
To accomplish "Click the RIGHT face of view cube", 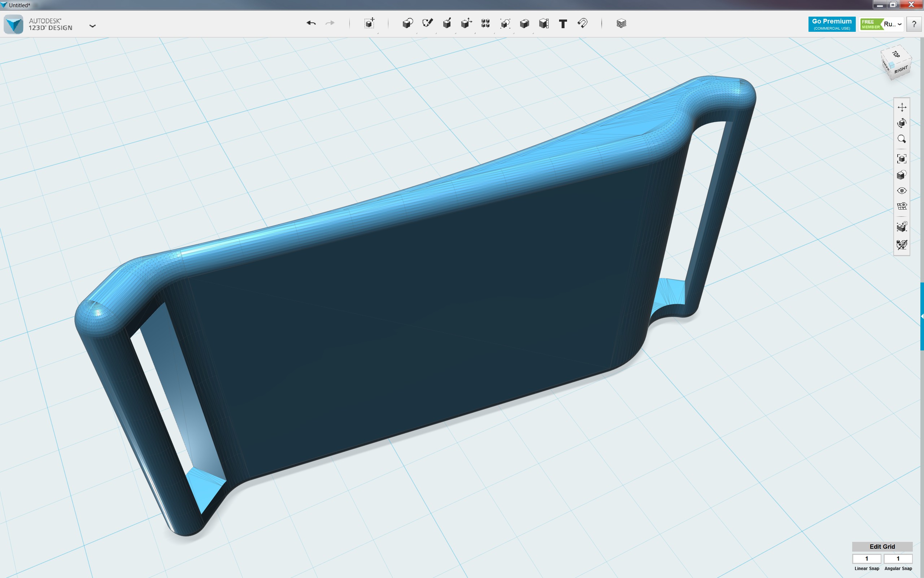I will point(902,70).
